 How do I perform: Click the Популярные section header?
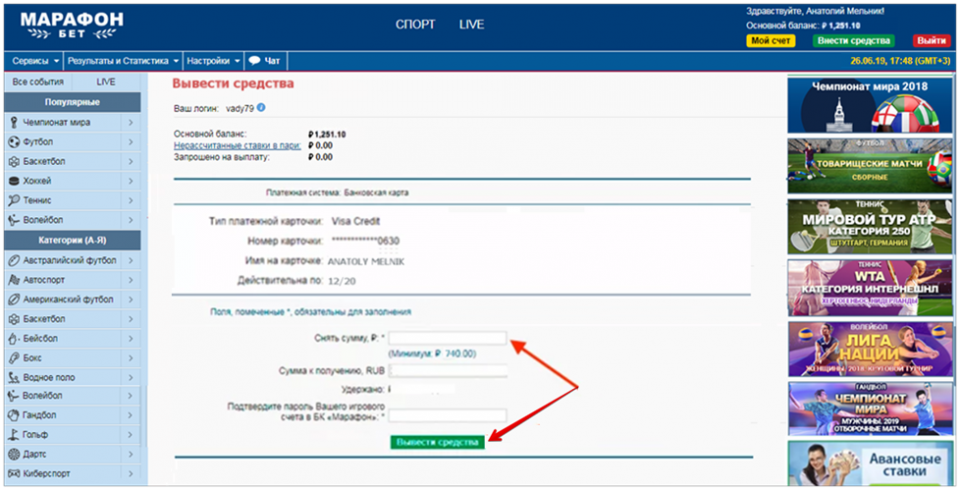coord(72,102)
